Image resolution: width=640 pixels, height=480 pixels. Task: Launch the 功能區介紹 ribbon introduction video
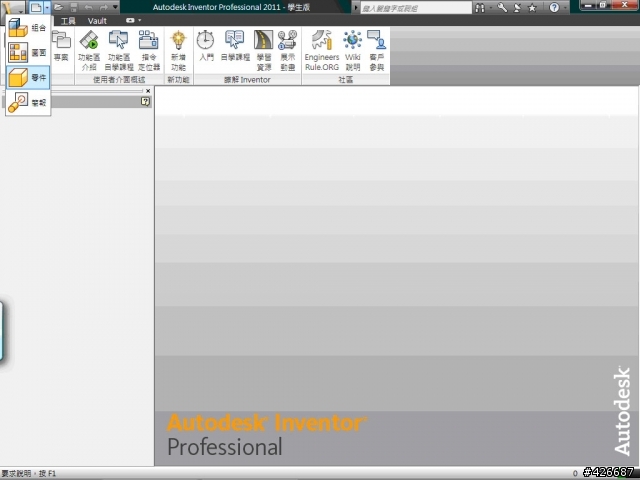[89, 51]
